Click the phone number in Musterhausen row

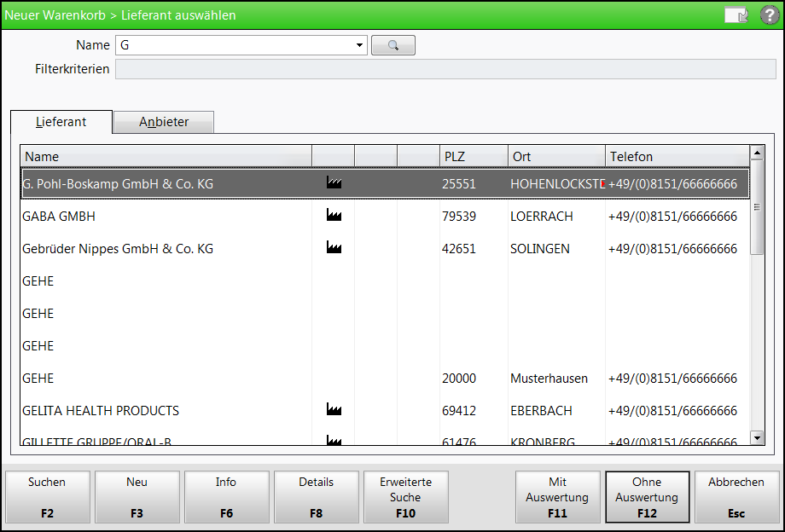(672, 379)
